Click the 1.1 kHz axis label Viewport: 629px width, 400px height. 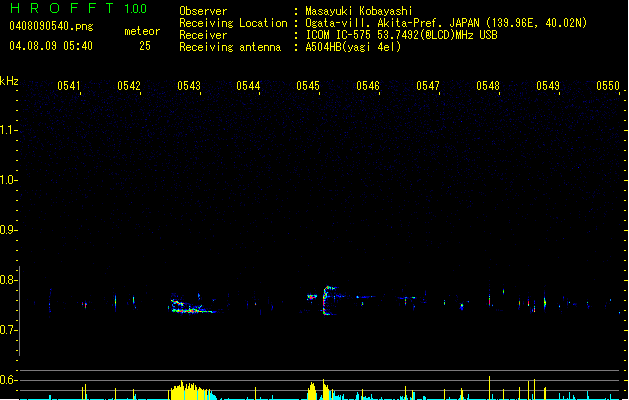click(x=7, y=130)
